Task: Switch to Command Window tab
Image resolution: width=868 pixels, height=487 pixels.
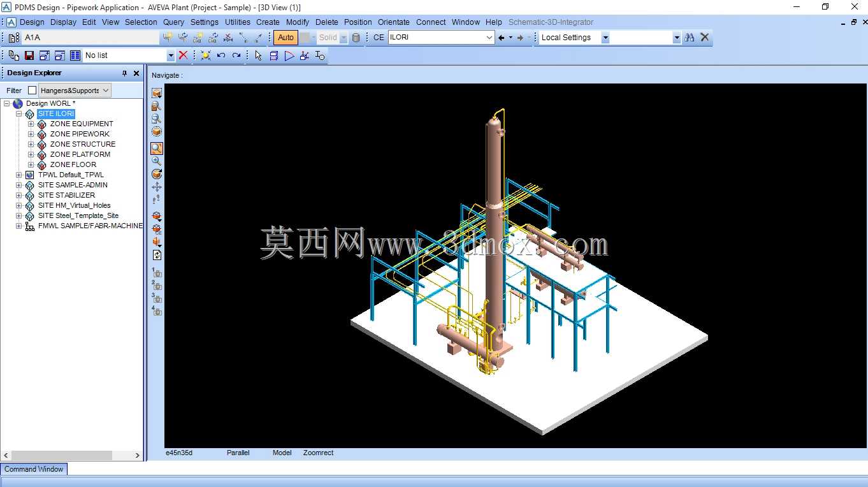Action: click(34, 469)
